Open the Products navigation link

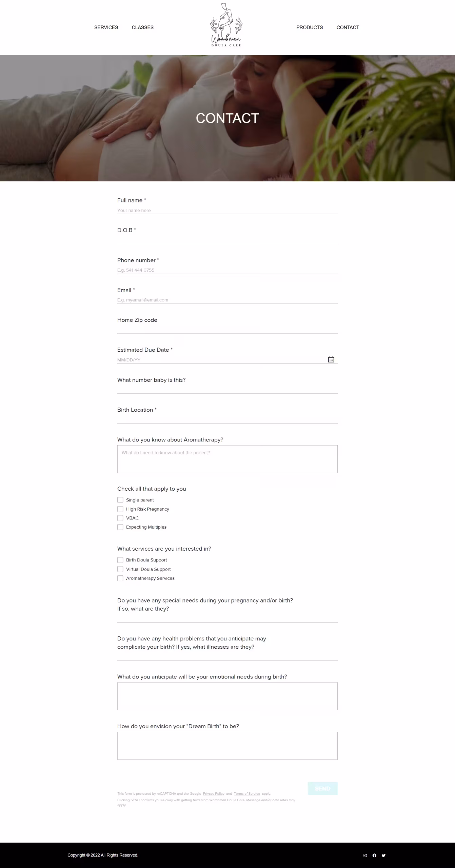pyautogui.click(x=310, y=27)
